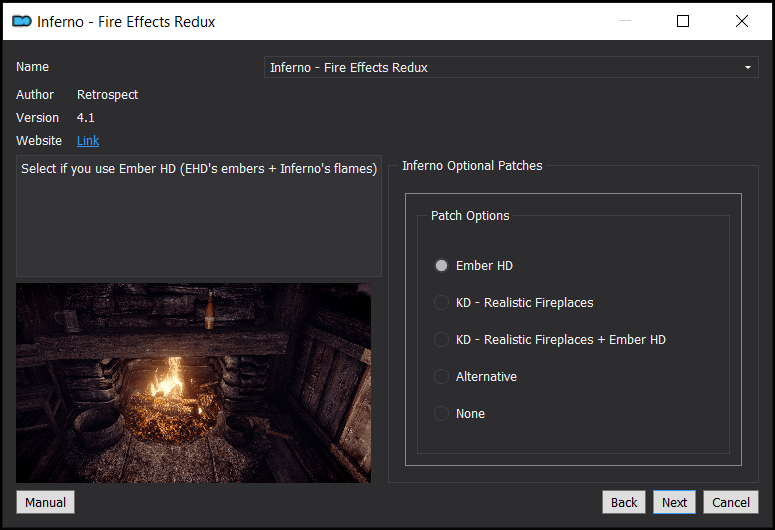
Task: Close the Inferno installer window
Action: point(741,21)
